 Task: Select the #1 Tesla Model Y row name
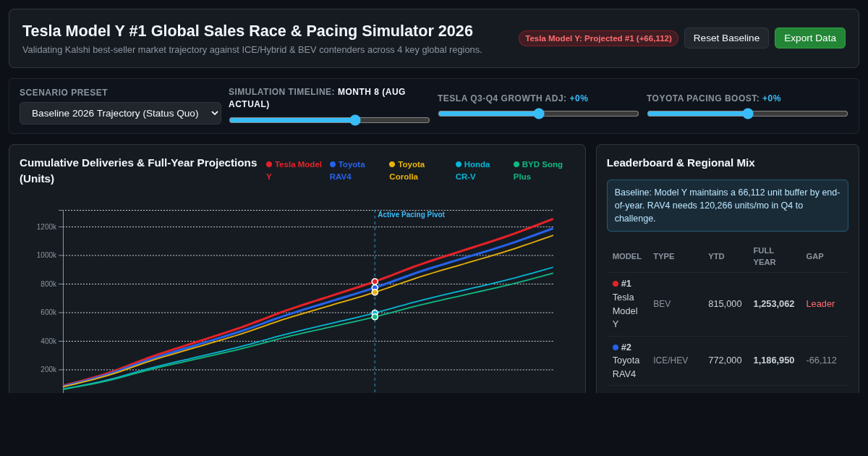tap(625, 304)
